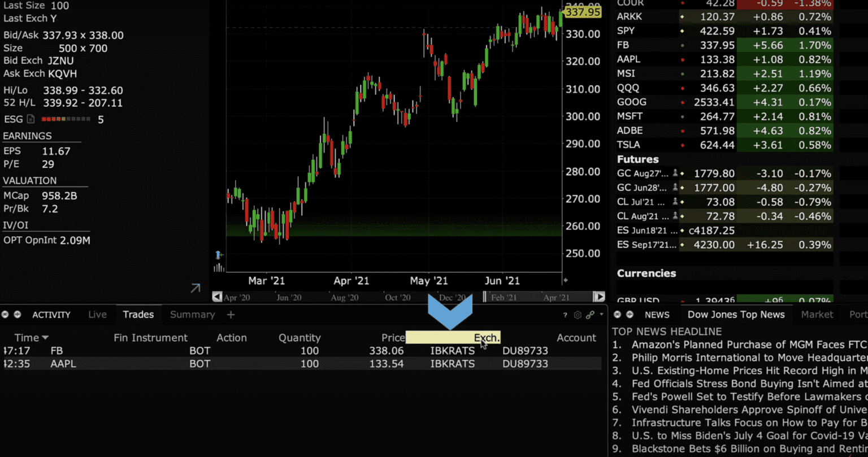The image size is (868, 457).
Task: Open the caret dropdown next to the chain icon
Action: tap(600, 315)
